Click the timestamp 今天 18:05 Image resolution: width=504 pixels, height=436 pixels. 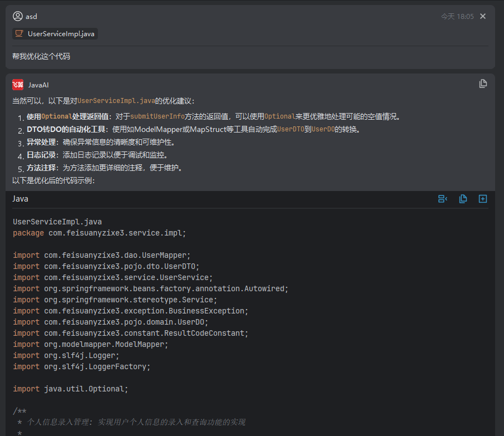tap(457, 16)
